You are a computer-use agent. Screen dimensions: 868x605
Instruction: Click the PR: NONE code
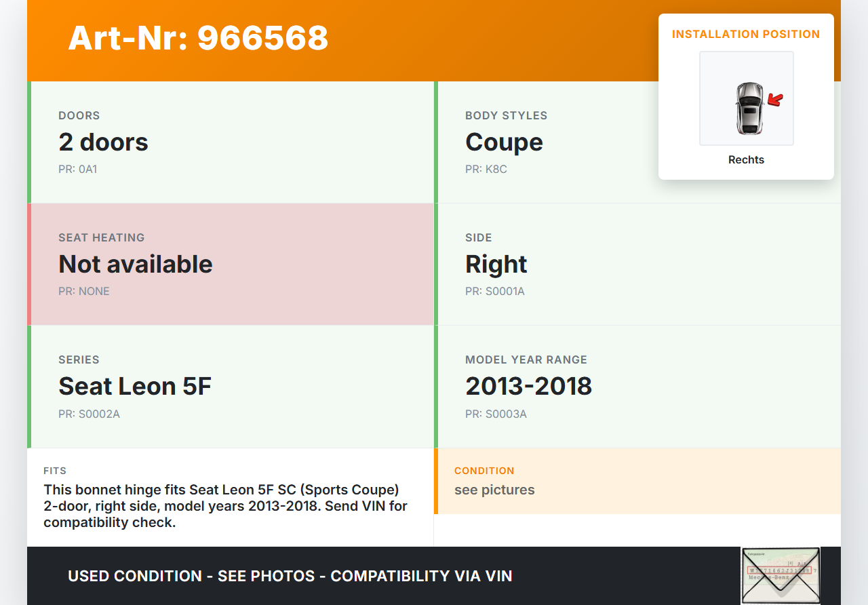tap(83, 292)
